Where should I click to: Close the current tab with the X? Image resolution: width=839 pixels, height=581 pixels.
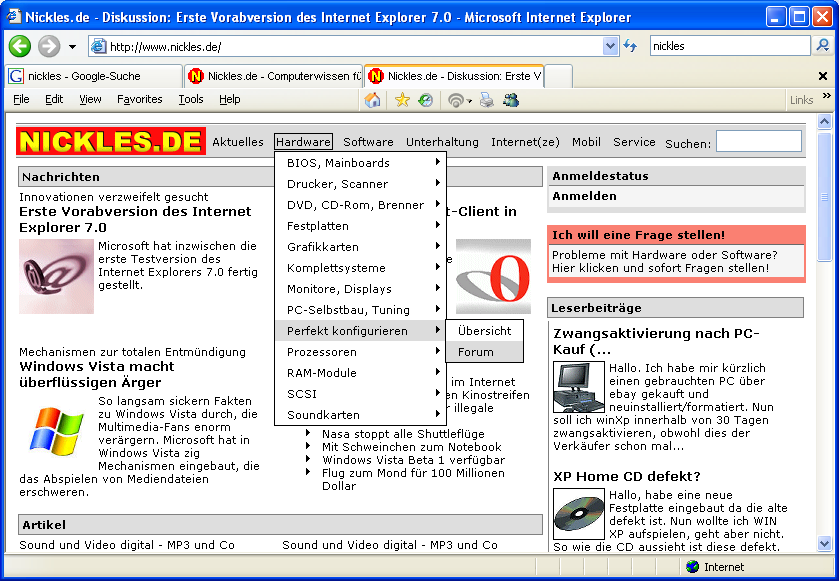pos(823,76)
